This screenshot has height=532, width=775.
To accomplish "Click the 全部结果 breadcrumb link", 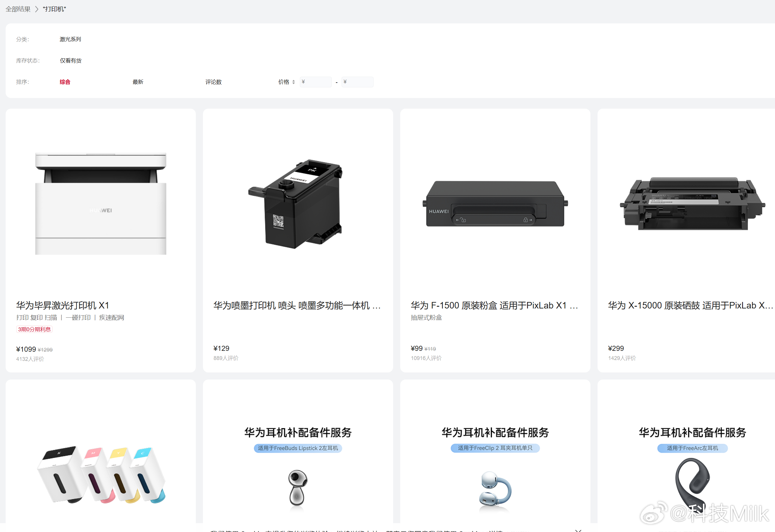I will [18, 9].
